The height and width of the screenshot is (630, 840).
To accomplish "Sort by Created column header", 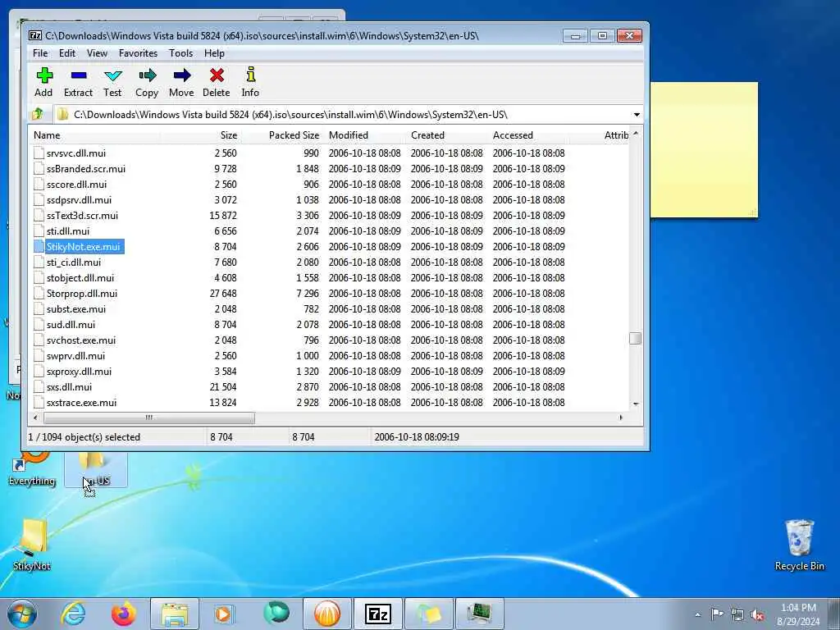I will coord(445,135).
